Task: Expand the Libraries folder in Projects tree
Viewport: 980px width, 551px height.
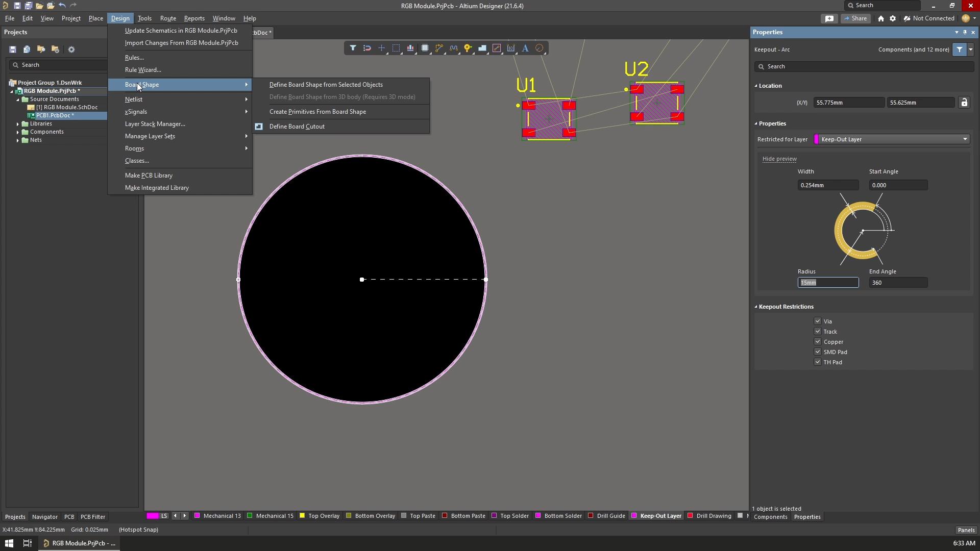Action: tap(18, 124)
